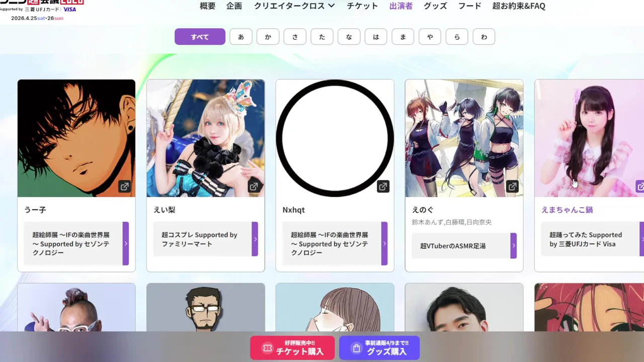Click arrow on 超コスプレ event box
Image resolution: width=644 pixels, height=362 pixels.
(255, 239)
